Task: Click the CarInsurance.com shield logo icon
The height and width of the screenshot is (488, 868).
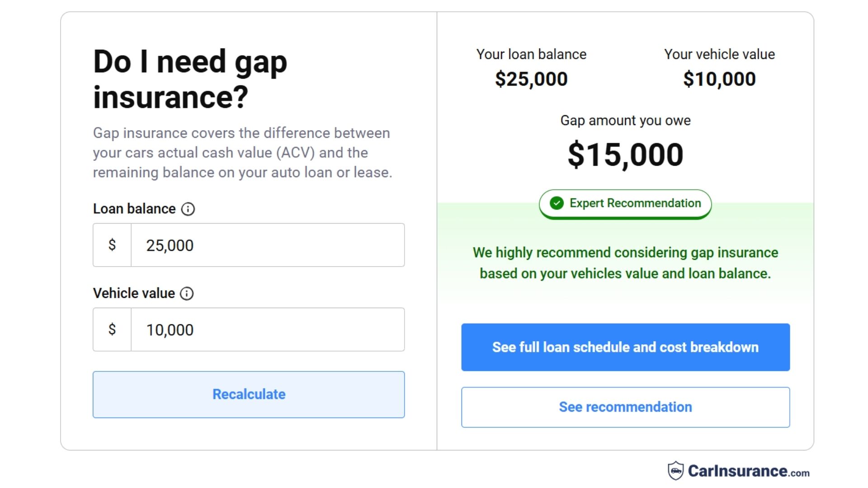Action: coord(676,471)
